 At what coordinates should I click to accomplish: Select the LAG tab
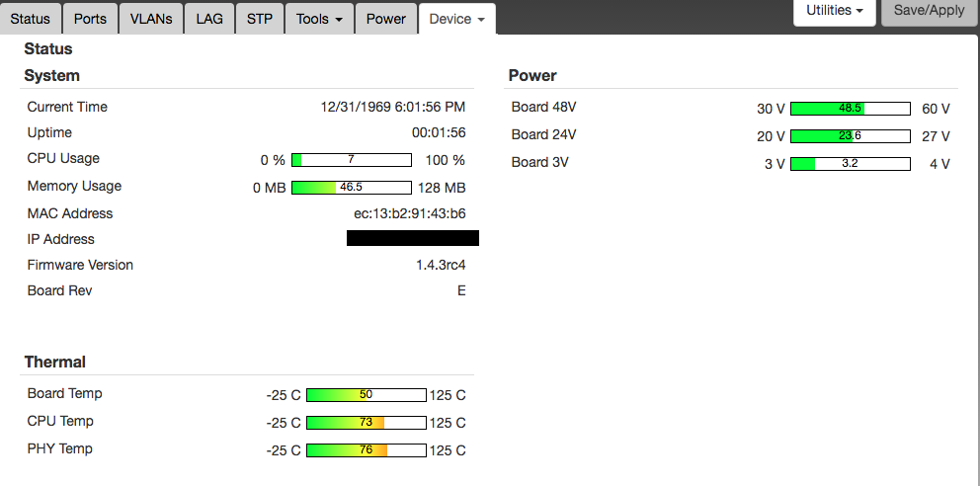pyautogui.click(x=209, y=19)
